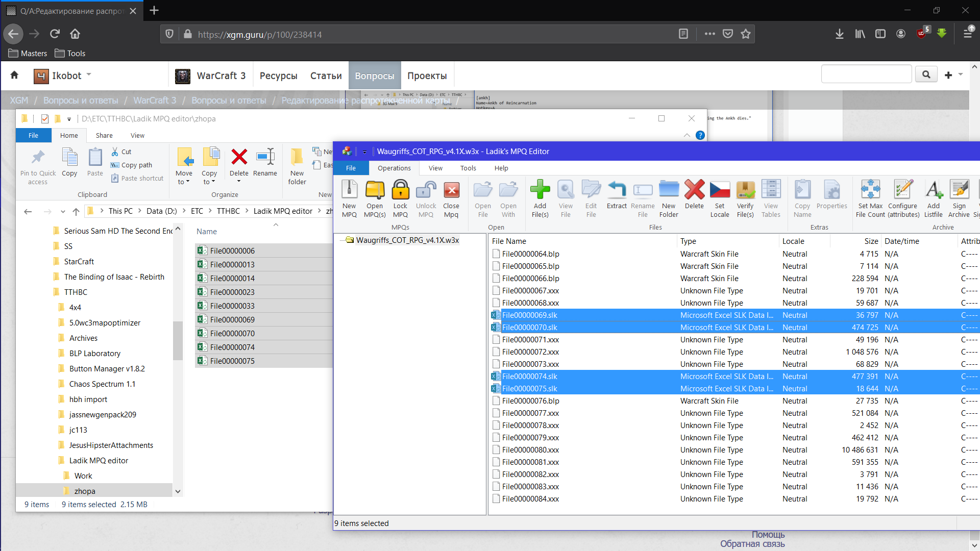980x551 pixels.
Task: Click Sign Archive icon
Action: 959,190
